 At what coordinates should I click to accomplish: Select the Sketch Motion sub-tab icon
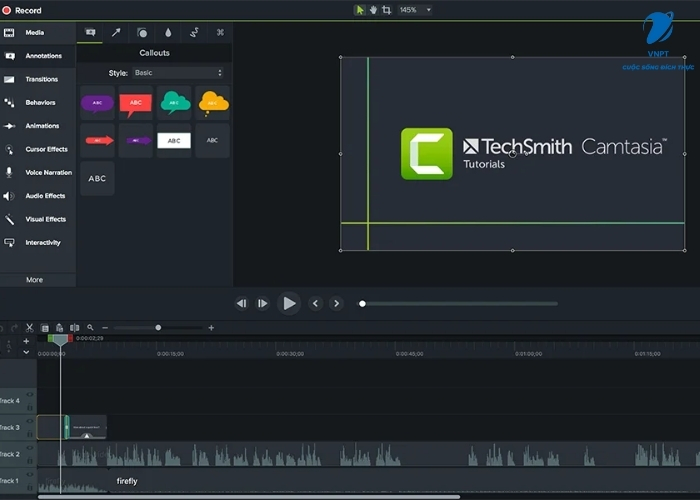pos(194,33)
